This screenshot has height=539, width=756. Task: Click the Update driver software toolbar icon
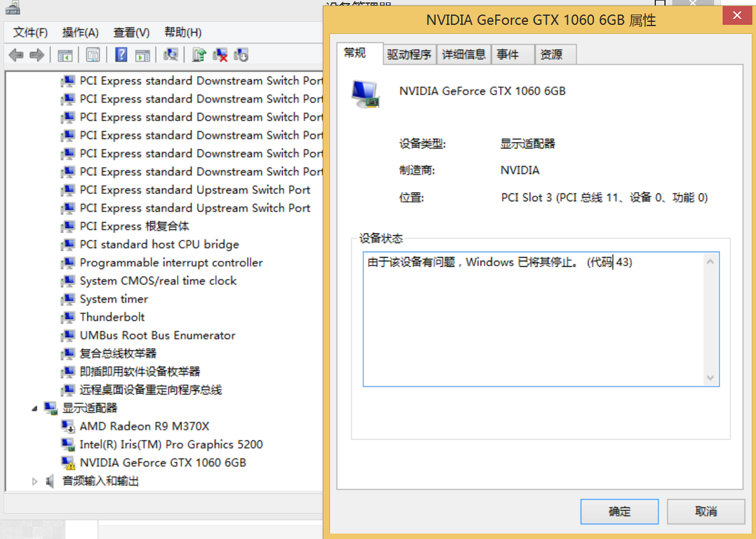[x=199, y=55]
